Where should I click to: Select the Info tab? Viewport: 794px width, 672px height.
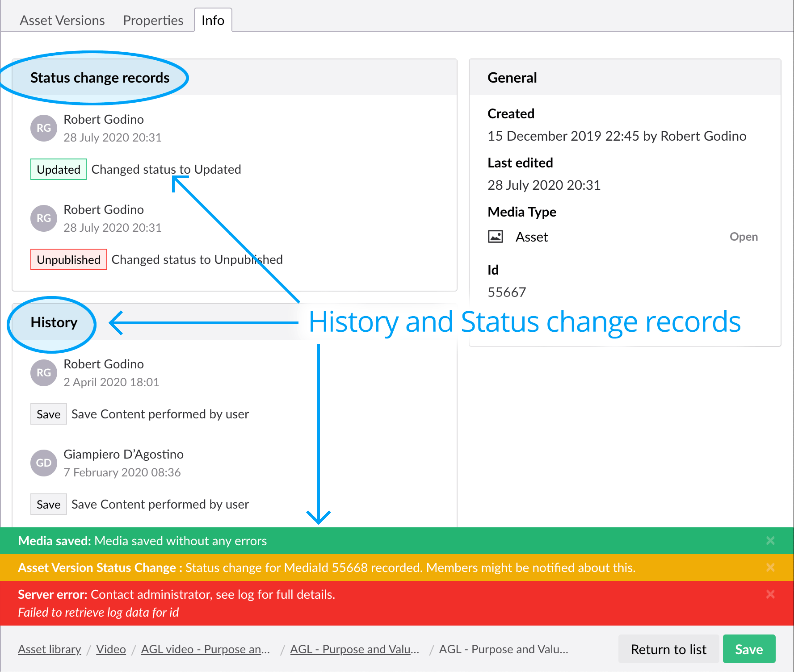click(213, 21)
